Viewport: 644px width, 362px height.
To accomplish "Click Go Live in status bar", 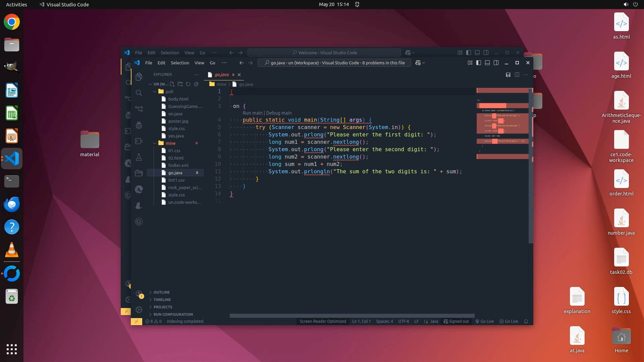I will point(484,321).
